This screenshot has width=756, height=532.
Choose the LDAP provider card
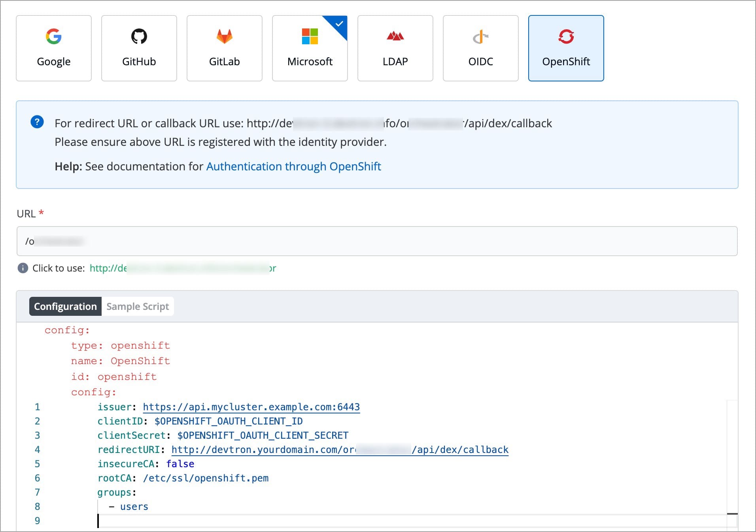click(395, 48)
